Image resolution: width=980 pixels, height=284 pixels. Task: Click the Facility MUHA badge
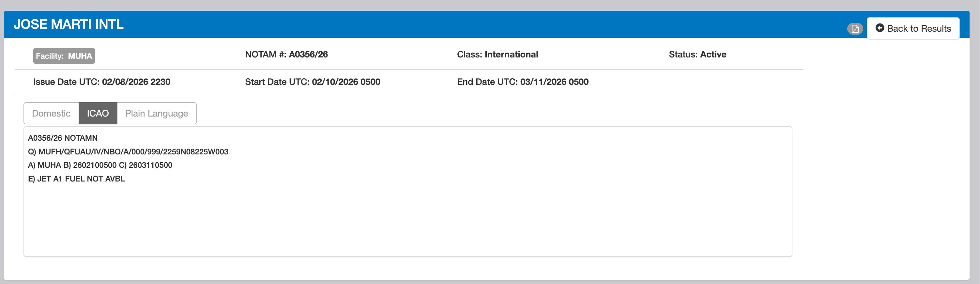pyautogui.click(x=64, y=56)
